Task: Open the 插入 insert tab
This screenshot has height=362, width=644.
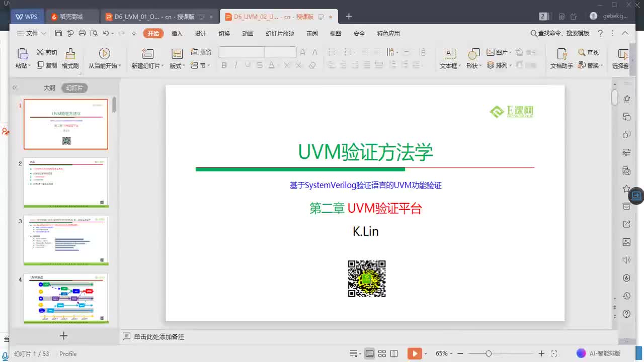Action: click(x=177, y=34)
